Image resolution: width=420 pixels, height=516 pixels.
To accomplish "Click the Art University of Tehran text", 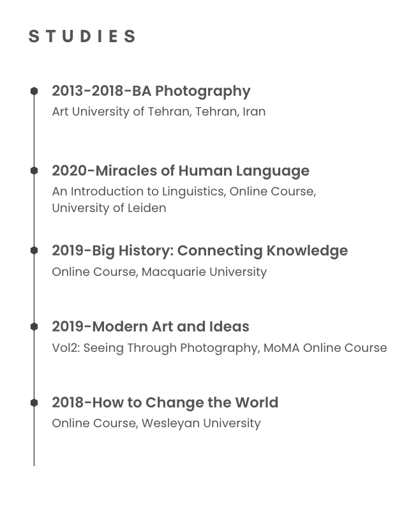I will pyautogui.click(x=120, y=112).
